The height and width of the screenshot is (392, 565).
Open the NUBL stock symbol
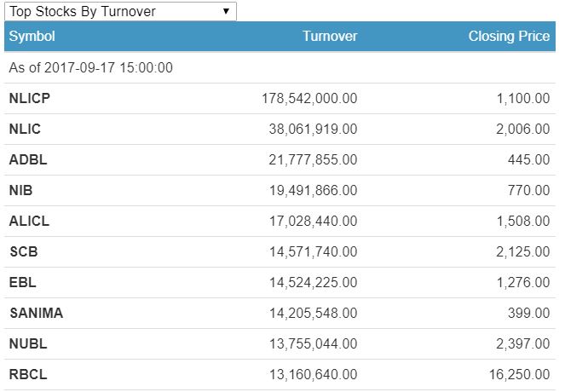27,344
